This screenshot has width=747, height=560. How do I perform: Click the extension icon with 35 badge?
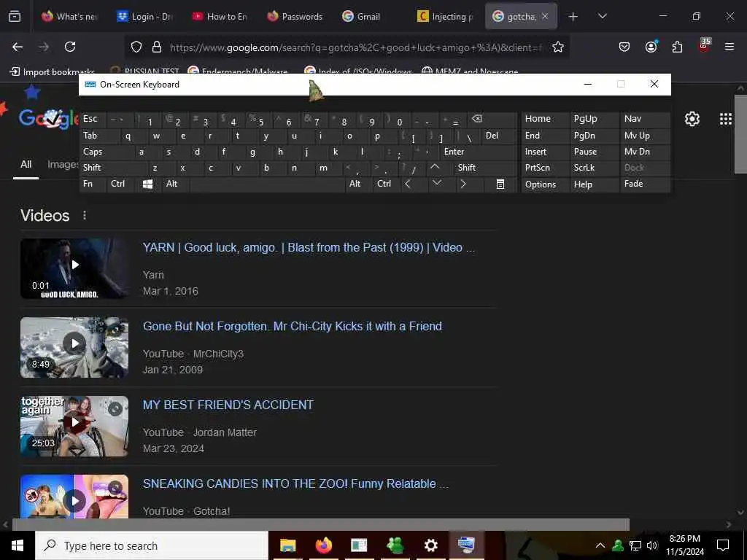coord(704,46)
